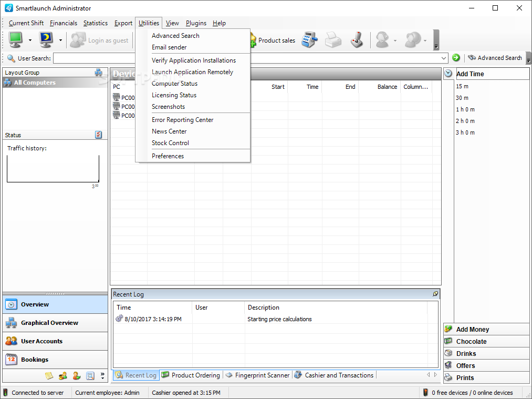
Task: Switch to Graphical Overview pane
Action: click(x=55, y=323)
